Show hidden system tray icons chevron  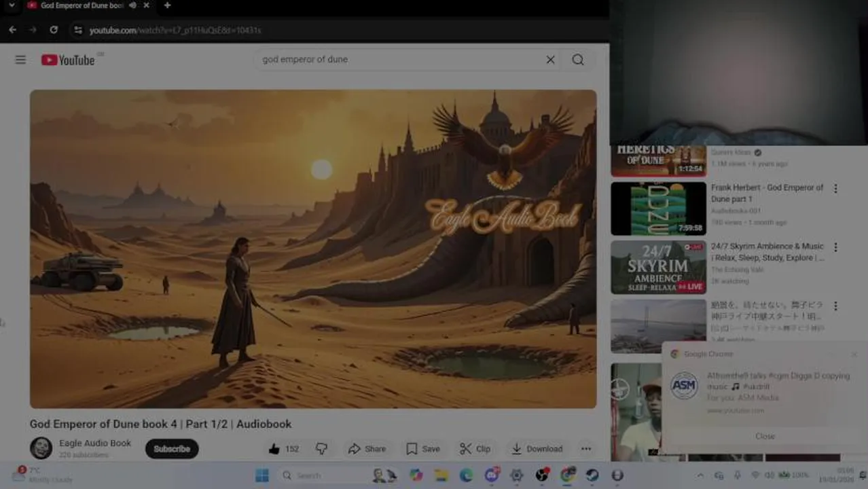coord(700,475)
